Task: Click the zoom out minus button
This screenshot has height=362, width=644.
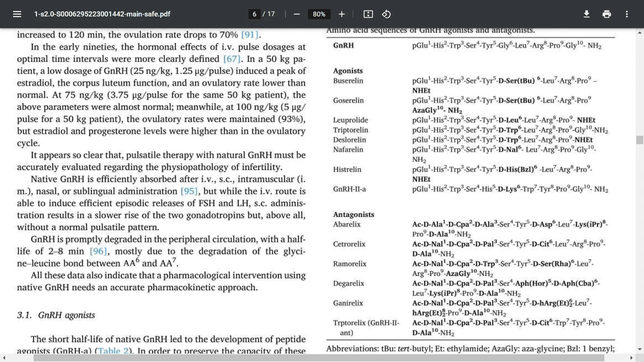Action: tap(297, 14)
